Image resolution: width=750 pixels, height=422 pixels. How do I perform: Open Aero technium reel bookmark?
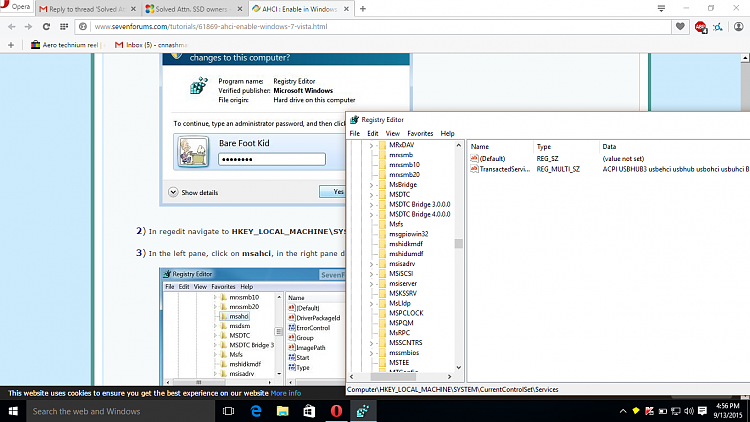pyautogui.click(x=68, y=45)
